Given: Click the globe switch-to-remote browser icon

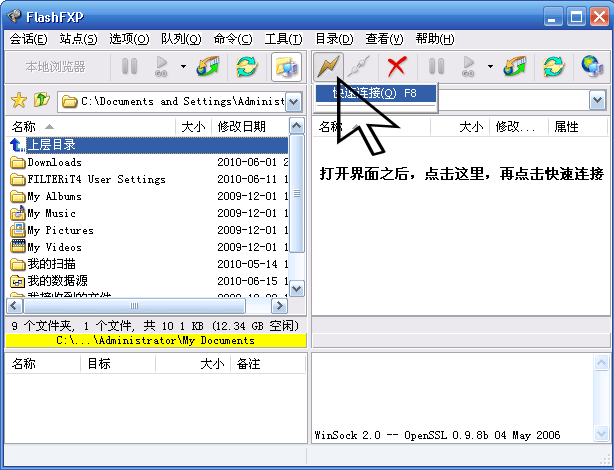Looking at the screenshot, I should 592,66.
